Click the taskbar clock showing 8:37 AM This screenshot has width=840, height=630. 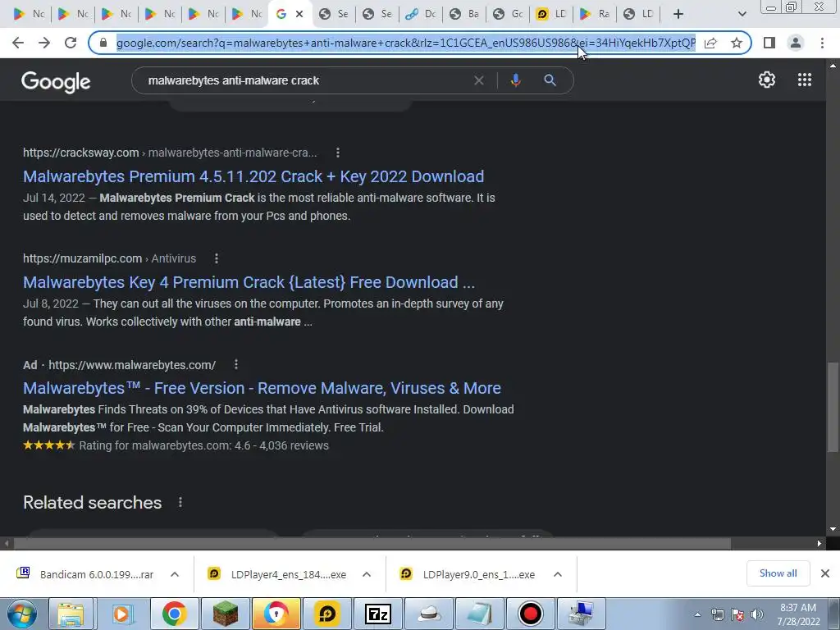tap(798, 614)
